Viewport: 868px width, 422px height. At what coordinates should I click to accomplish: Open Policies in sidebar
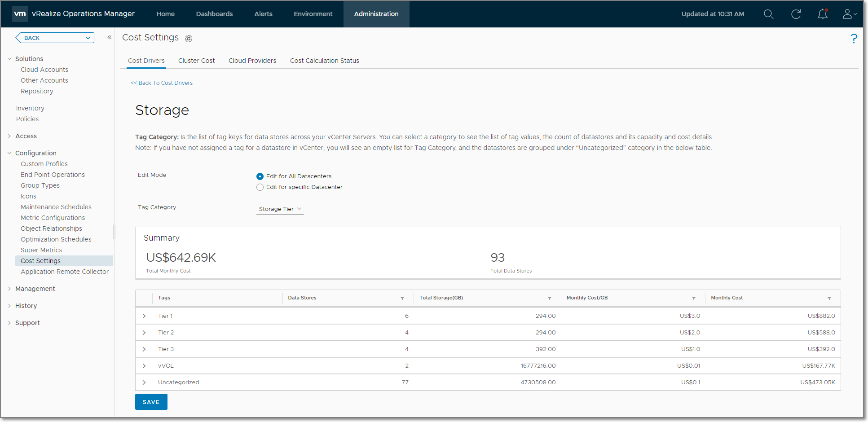(27, 119)
